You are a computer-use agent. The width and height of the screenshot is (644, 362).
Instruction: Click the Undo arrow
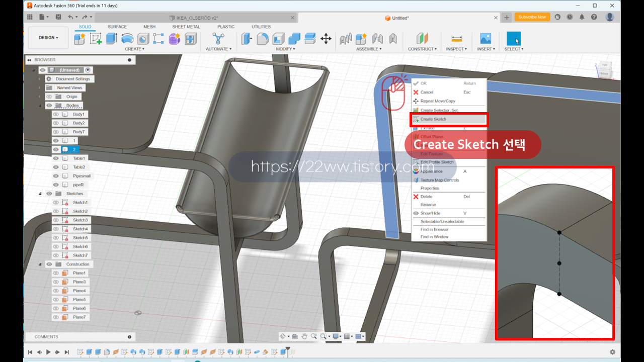70,17
